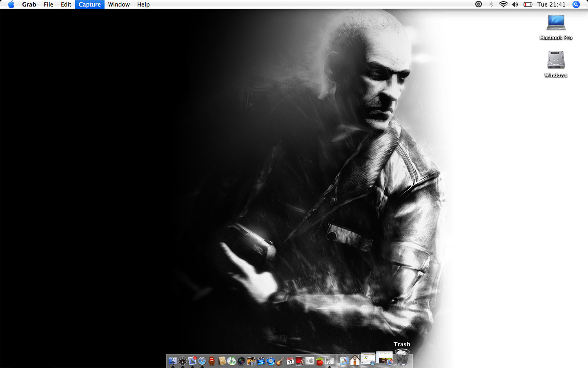Viewport: 588px width, 368px height.
Task: Launch iTunes from the dock
Action: (x=232, y=361)
